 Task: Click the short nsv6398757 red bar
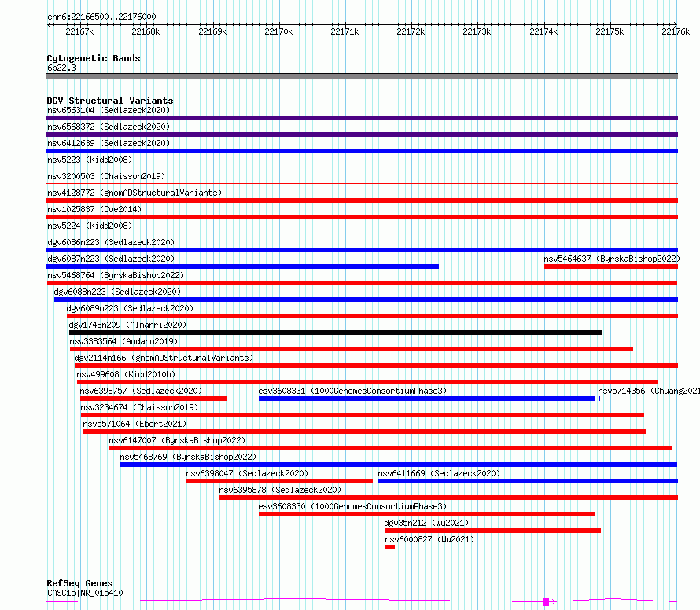tap(153, 399)
